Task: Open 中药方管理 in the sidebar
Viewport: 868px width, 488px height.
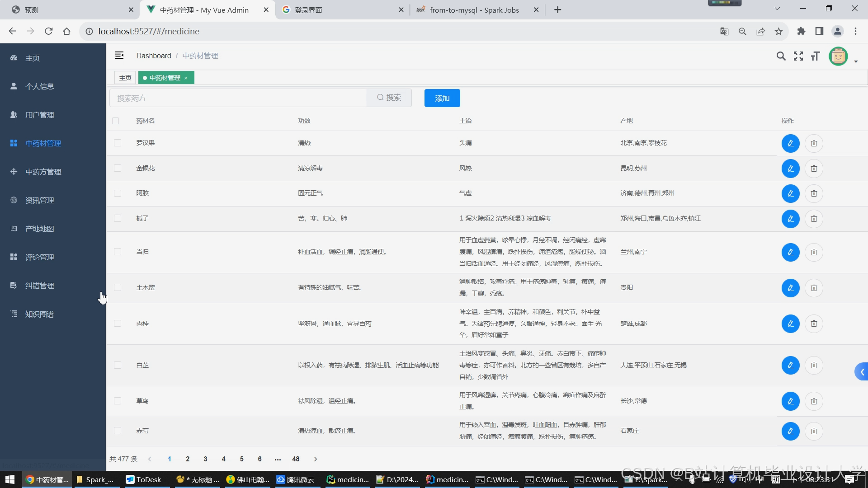Action: click(x=43, y=172)
